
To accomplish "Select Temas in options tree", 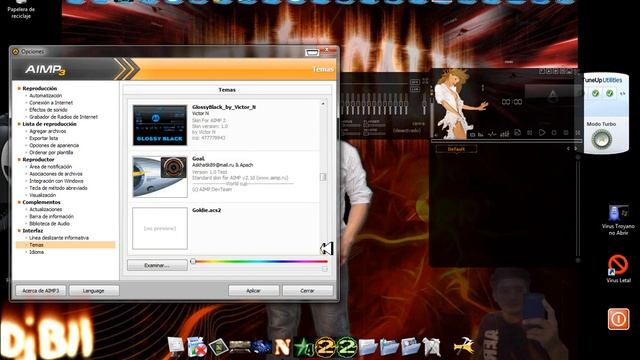I will (65, 245).
